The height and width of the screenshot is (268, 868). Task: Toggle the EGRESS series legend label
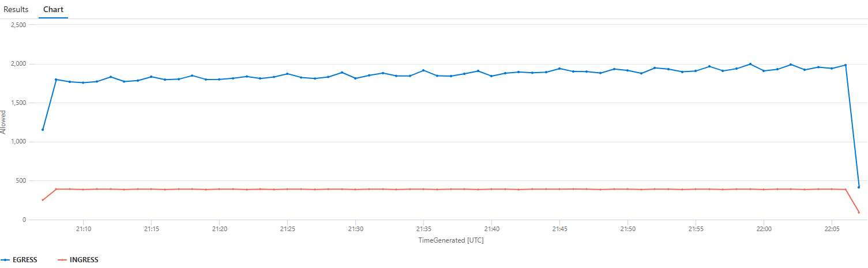pyautogui.click(x=25, y=260)
